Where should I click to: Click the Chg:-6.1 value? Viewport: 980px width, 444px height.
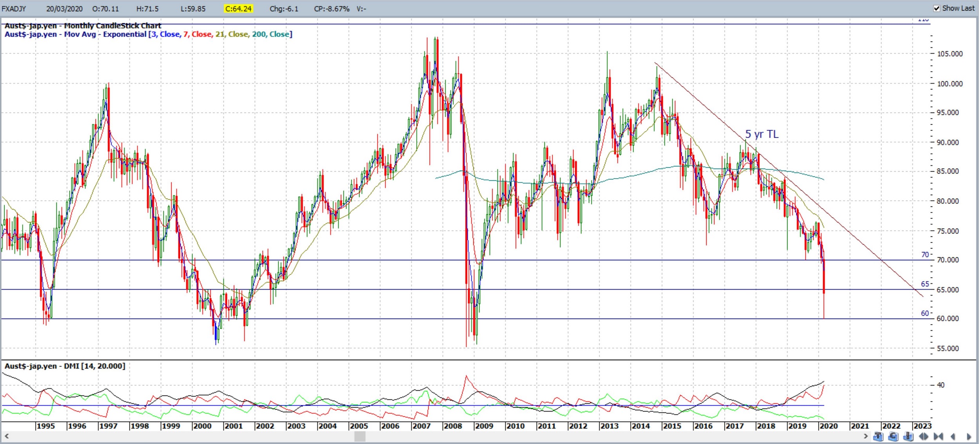click(284, 9)
